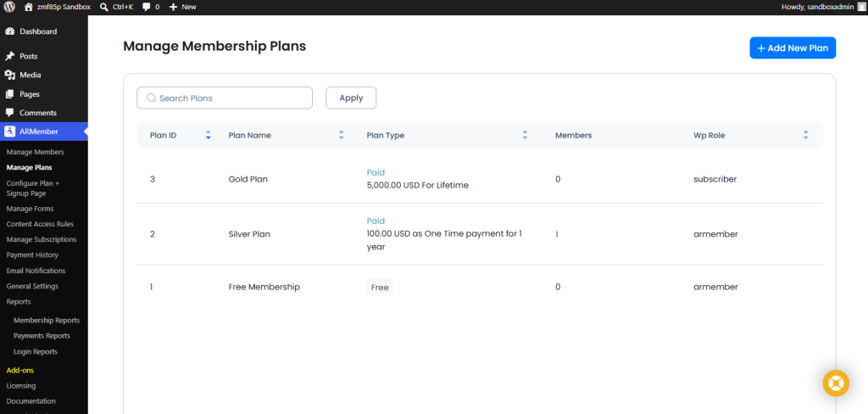Image resolution: width=868 pixels, height=414 pixels.
Task: Open General Settings
Action: (32, 286)
